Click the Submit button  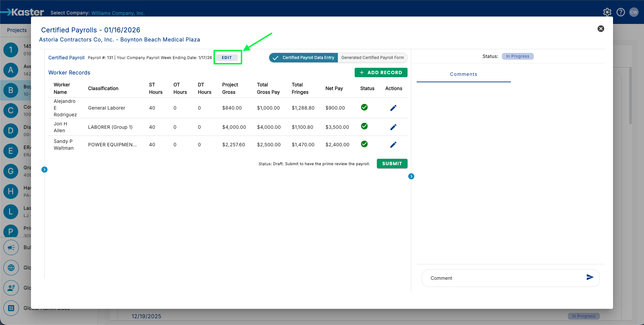tap(392, 164)
